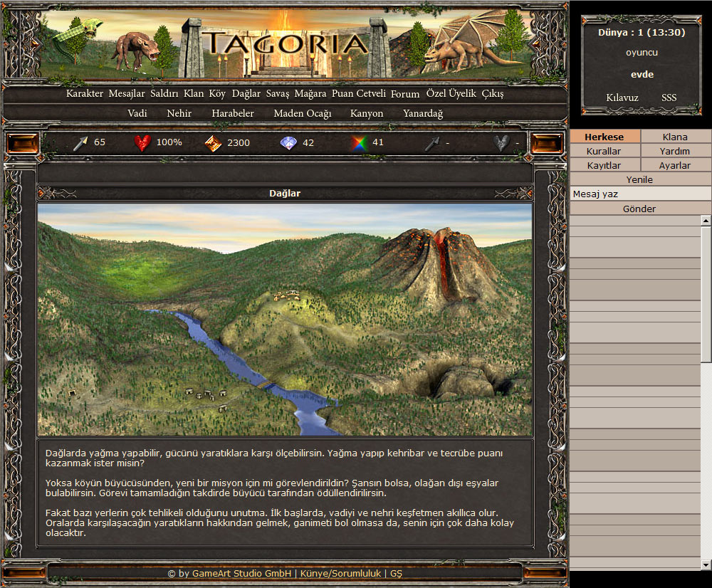Open chat Kayıtlar
Viewport: 712px width, 588px height.
point(604,165)
